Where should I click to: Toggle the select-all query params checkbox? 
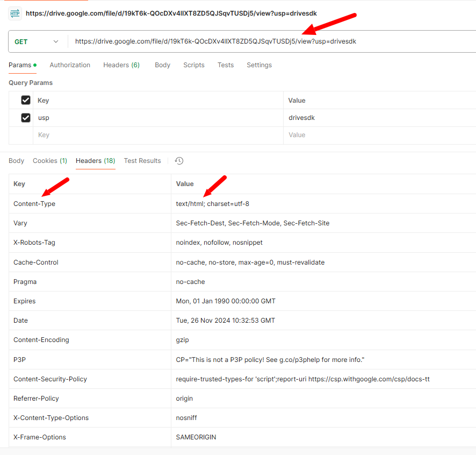(x=26, y=100)
